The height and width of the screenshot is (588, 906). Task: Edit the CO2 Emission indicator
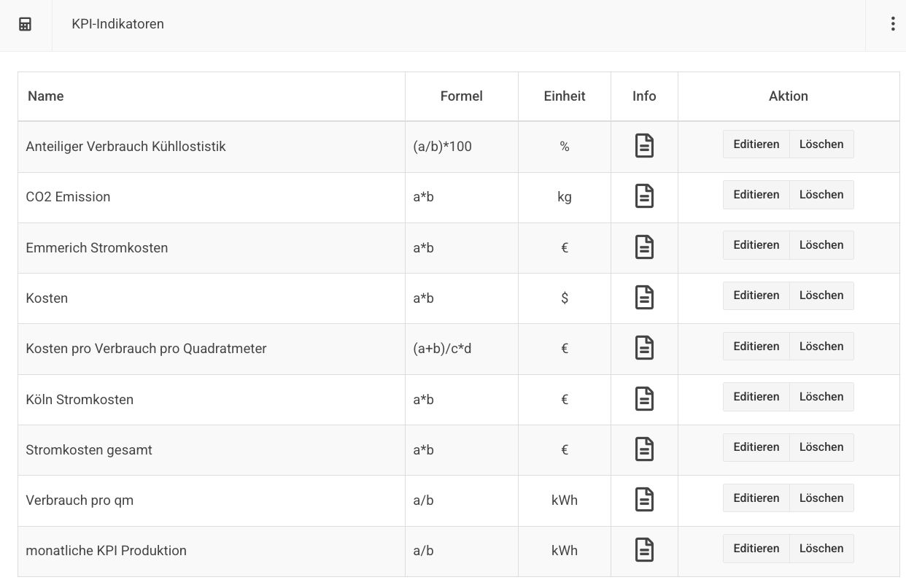pyautogui.click(x=756, y=195)
